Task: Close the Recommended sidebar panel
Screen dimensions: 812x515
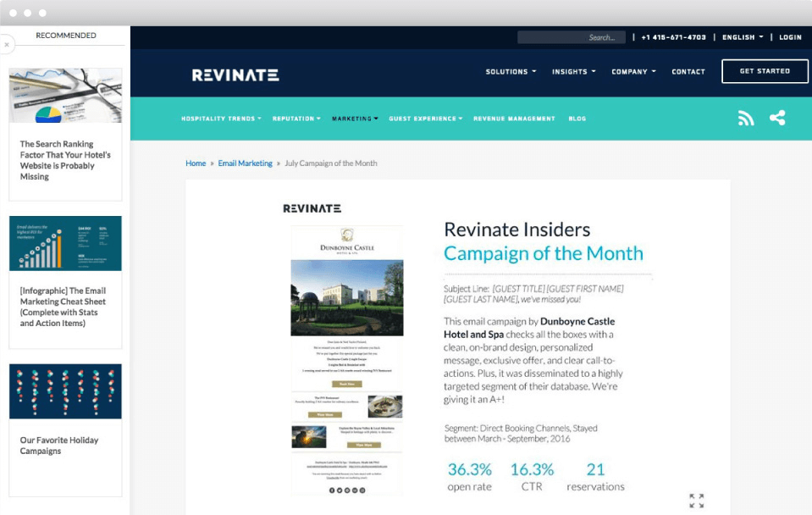Action: pos(7,45)
